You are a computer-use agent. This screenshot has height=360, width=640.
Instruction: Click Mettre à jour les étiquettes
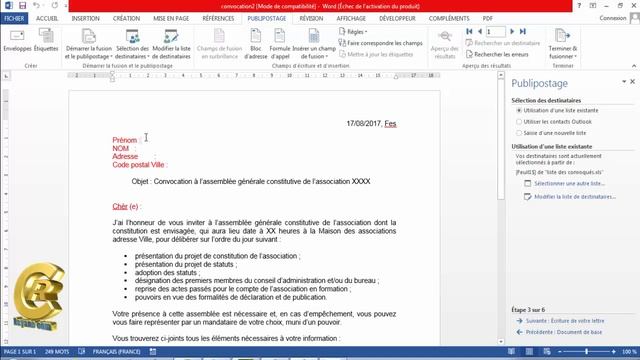[x=376, y=54]
